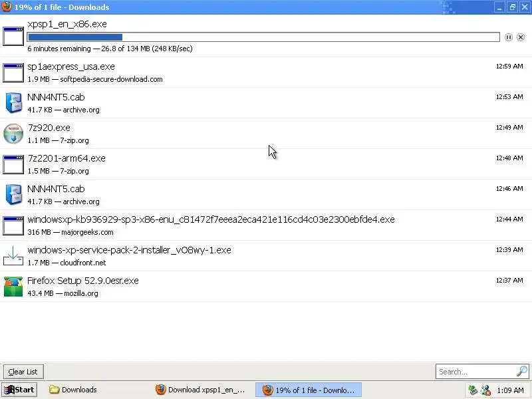Minimize the Downloads window
The image size is (532, 399).
pyautogui.click(x=499, y=7)
